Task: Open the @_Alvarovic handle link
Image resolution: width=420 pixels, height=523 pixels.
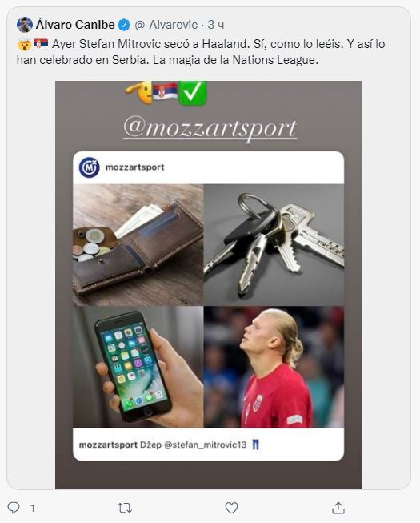Action: (x=166, y=25)
